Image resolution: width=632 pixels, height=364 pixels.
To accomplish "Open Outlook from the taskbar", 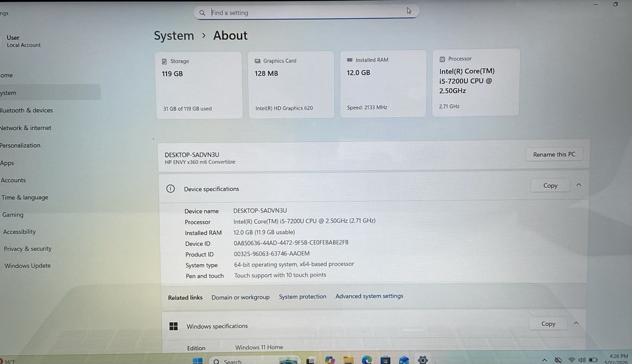I will 404,360.
